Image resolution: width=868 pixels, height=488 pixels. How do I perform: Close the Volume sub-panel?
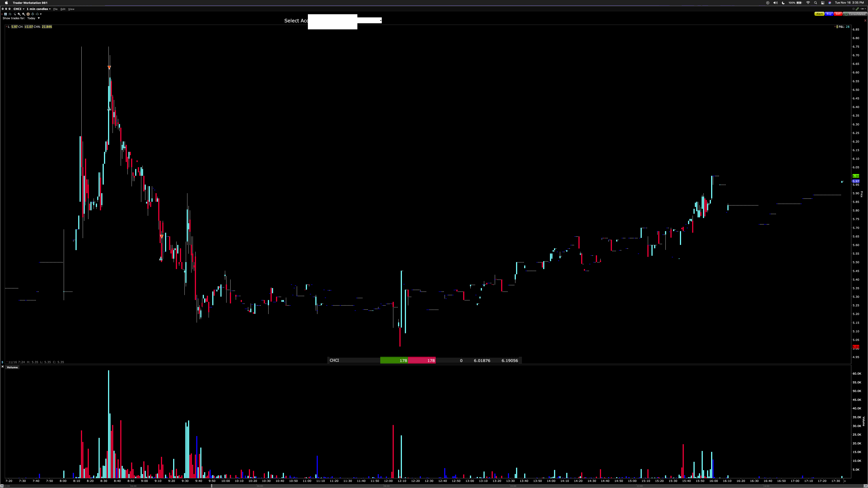point(2,367)
